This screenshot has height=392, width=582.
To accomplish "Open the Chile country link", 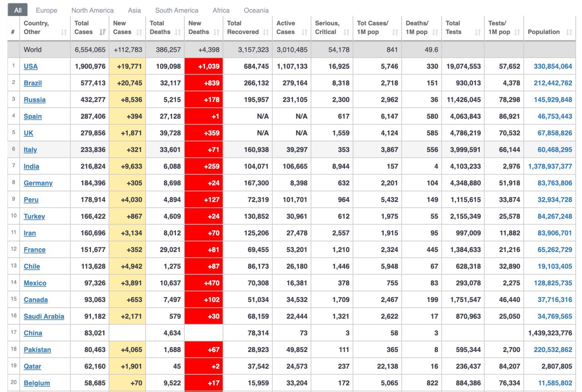I will click(32, 266).
